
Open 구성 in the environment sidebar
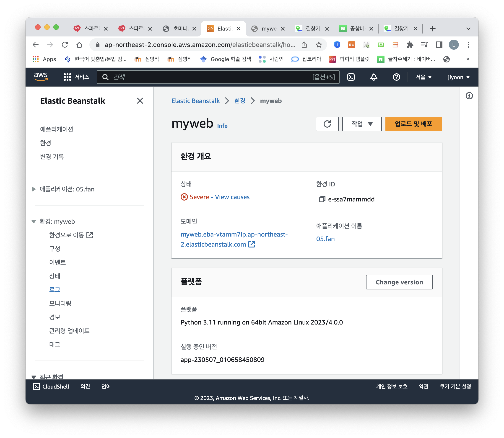point(55,249)
